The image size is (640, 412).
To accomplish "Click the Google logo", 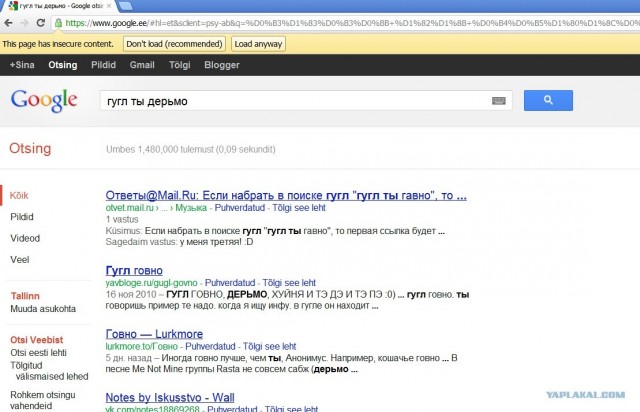I will [x=43, y=101].
